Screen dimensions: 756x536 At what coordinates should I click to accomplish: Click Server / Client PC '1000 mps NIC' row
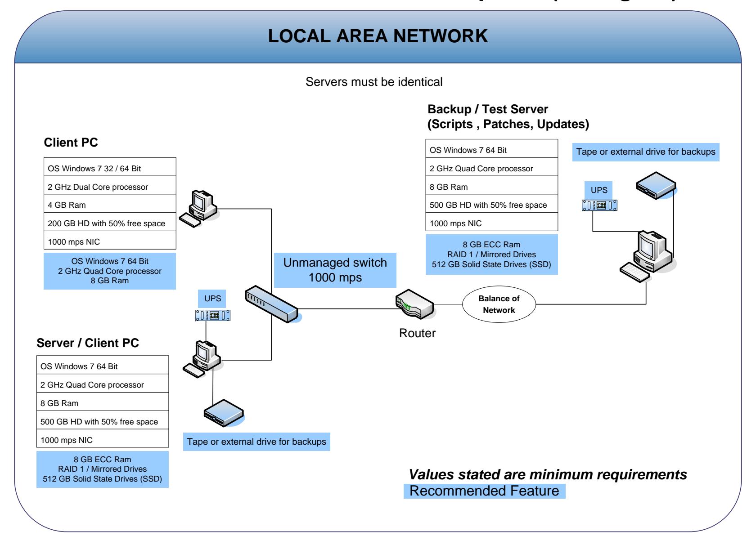[x=103, y=438]
